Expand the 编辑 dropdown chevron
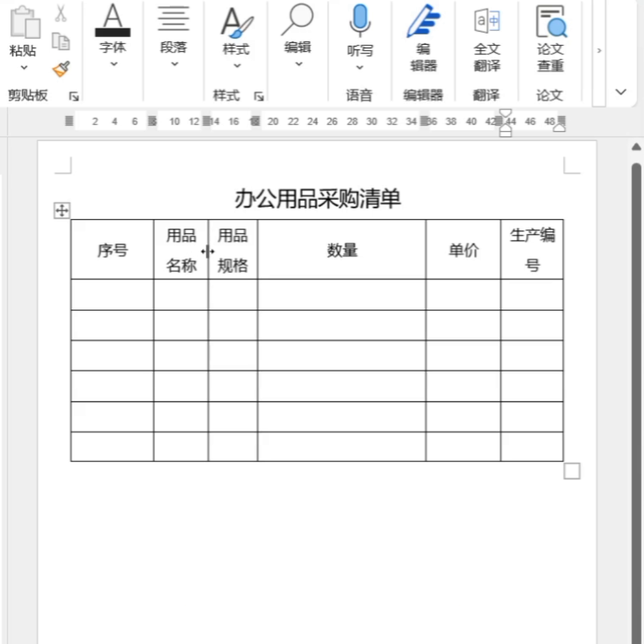The width and height of the screenshot is (644, 644). pos(299,64)
